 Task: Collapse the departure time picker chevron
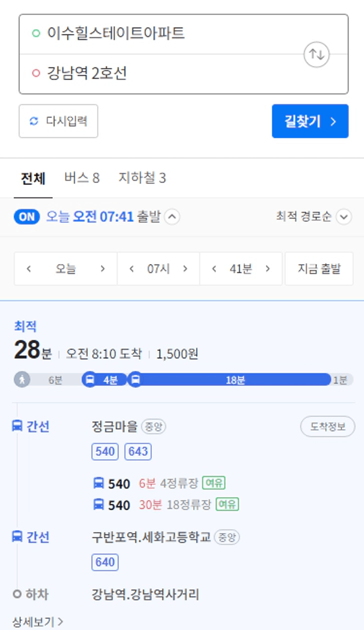point(172,217)
